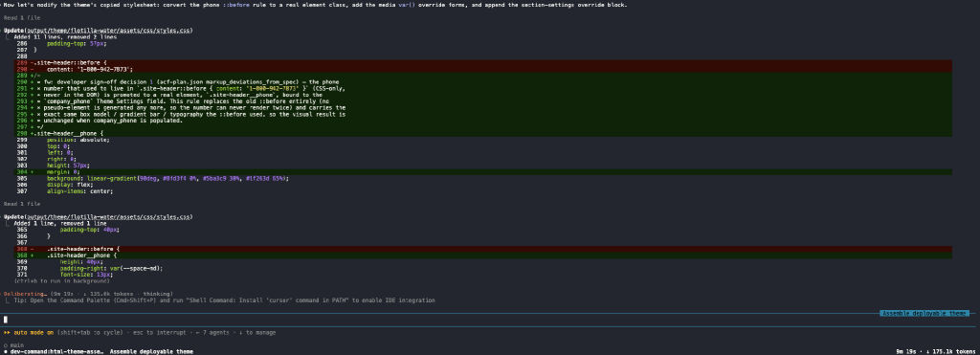Image resolution: width=980 pixels, height=355 pixels.
Task: Click comment line 296 'unchanged when company_phone is populated'
Action: [x=109, y=121]
